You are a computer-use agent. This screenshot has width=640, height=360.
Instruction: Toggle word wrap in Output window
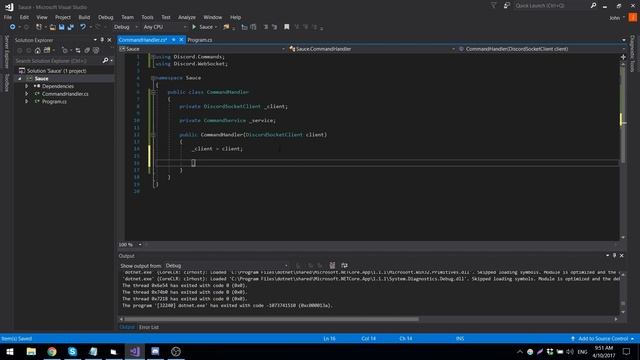(x=344, y=265)
